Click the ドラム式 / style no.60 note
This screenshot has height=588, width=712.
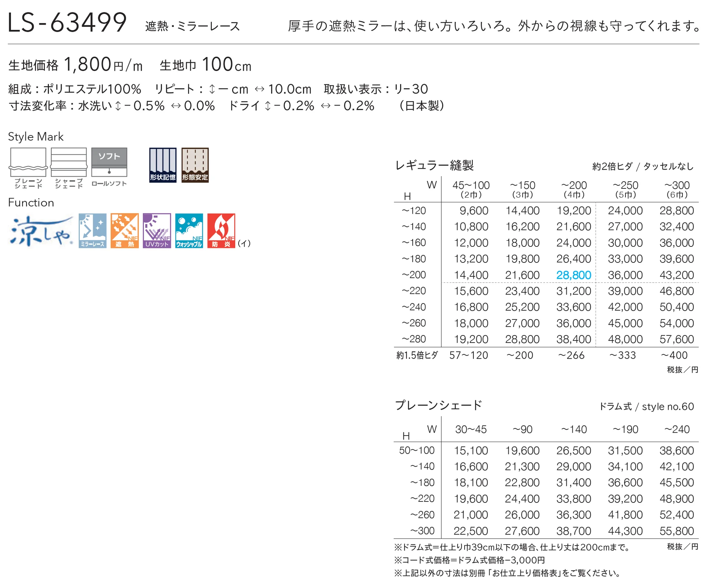pyautogui.click(x=646, y=407)
